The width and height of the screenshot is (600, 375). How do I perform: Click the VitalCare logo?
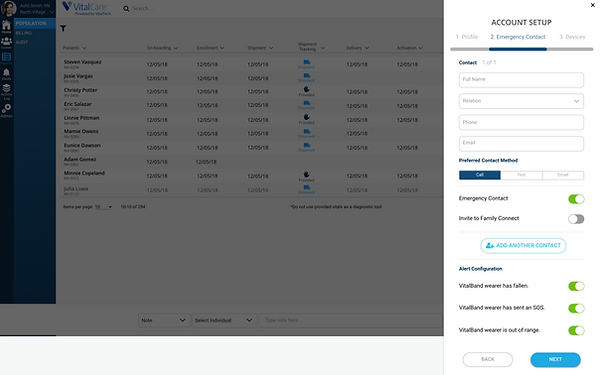coord(86,8)
